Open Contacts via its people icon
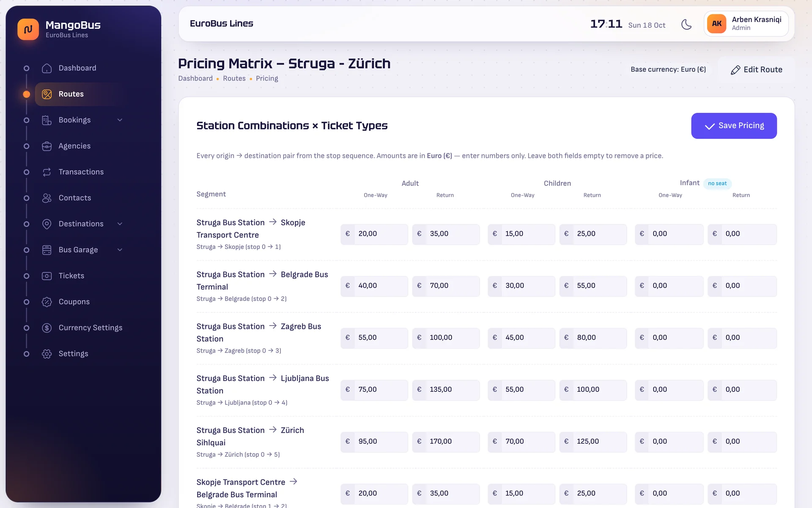The height and width of the screenshot is (508, 812). (x=47, y=198)
